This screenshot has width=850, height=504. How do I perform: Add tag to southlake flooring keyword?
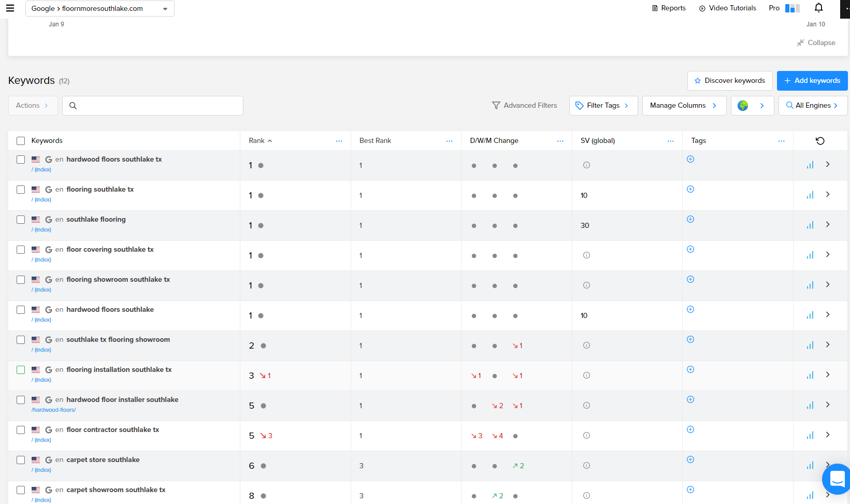[x=690, y=219]
